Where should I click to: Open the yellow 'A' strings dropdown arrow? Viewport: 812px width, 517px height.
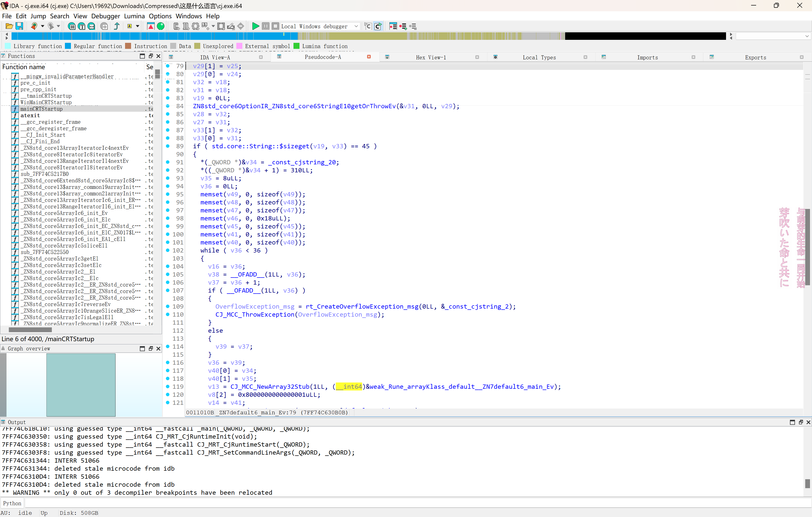point(138,26)
